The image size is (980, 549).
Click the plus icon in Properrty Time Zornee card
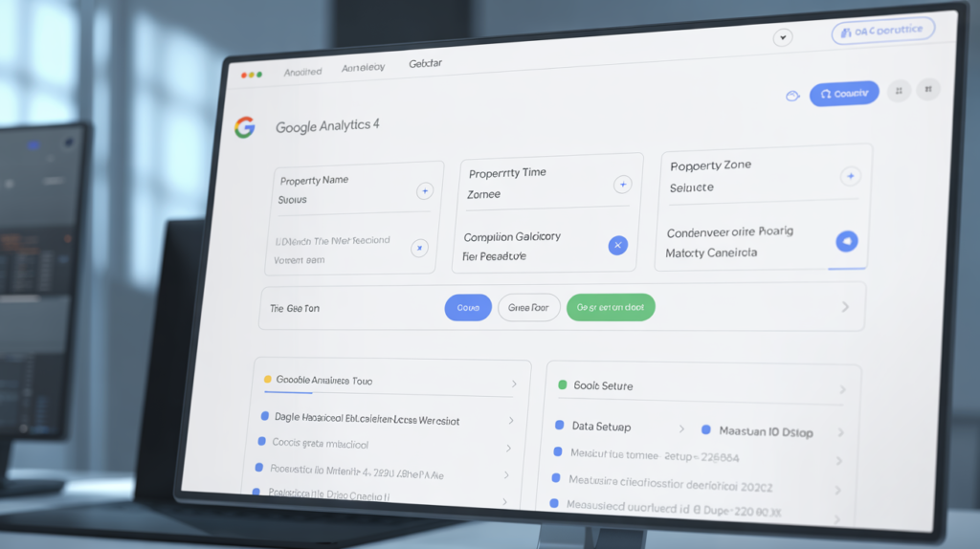pos(622,185)
